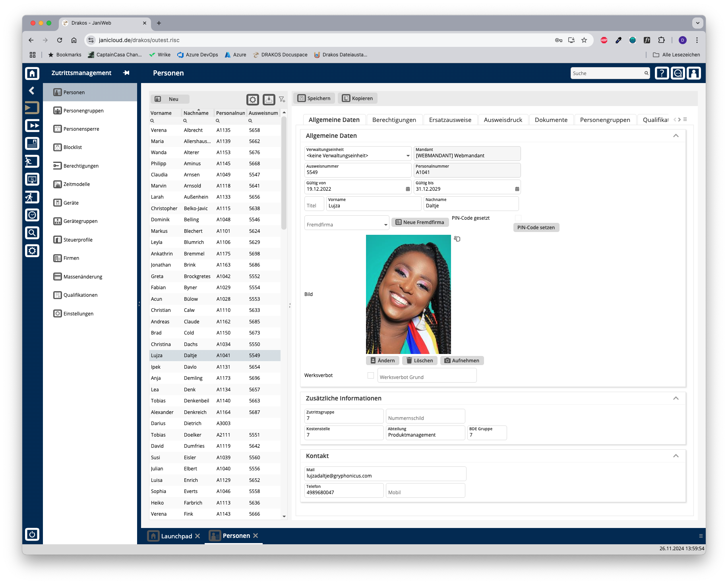
Task: Open the home icon in left rail
Action: point(32,73)
